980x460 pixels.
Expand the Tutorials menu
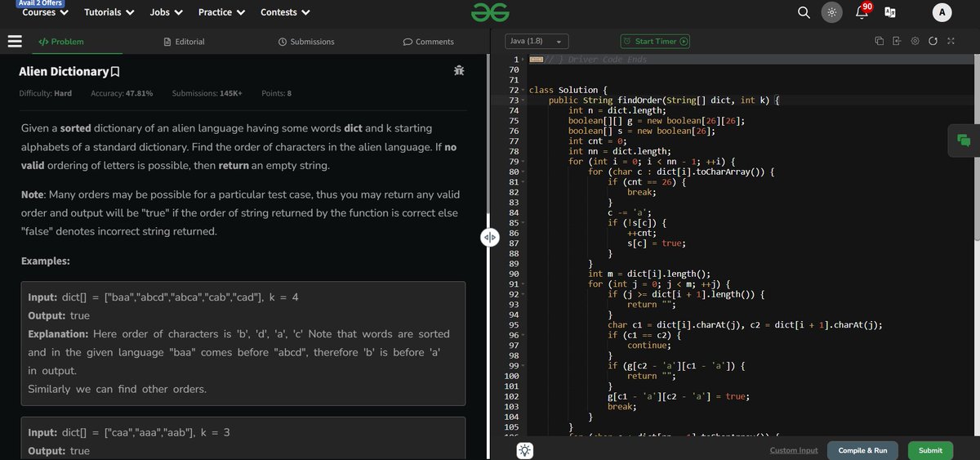click(109, 12)
